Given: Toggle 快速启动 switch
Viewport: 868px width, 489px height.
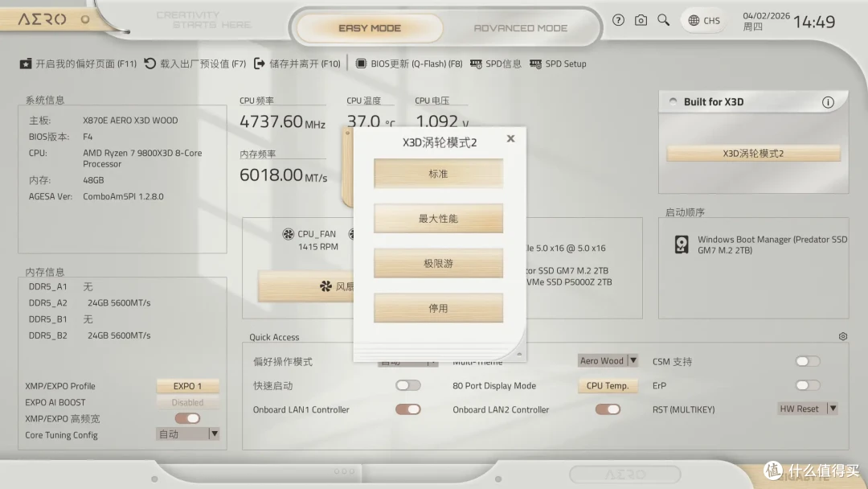Looking at the screenshot, I should (x=408, y=385).
